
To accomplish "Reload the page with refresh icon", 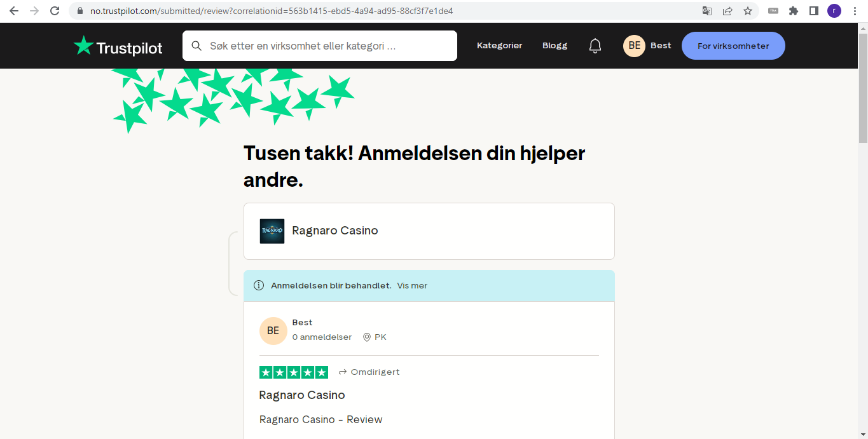I will (55, 11).
